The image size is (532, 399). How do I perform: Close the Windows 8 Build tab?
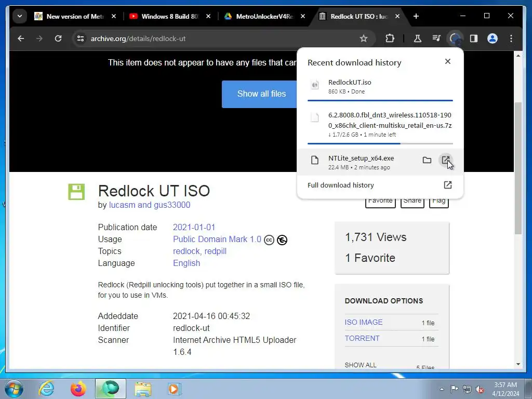coord(208,16)
